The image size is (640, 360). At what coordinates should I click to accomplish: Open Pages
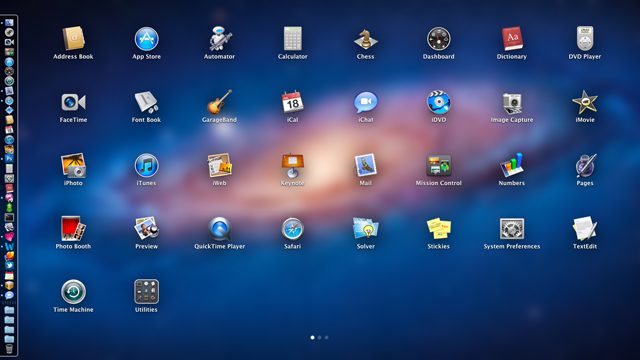coord(585,165)
